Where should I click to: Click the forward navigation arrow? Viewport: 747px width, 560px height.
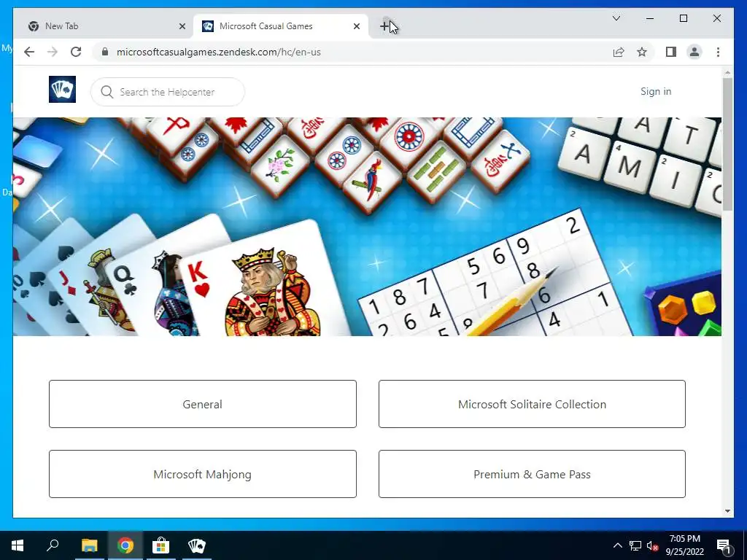[x=53, y=52]
